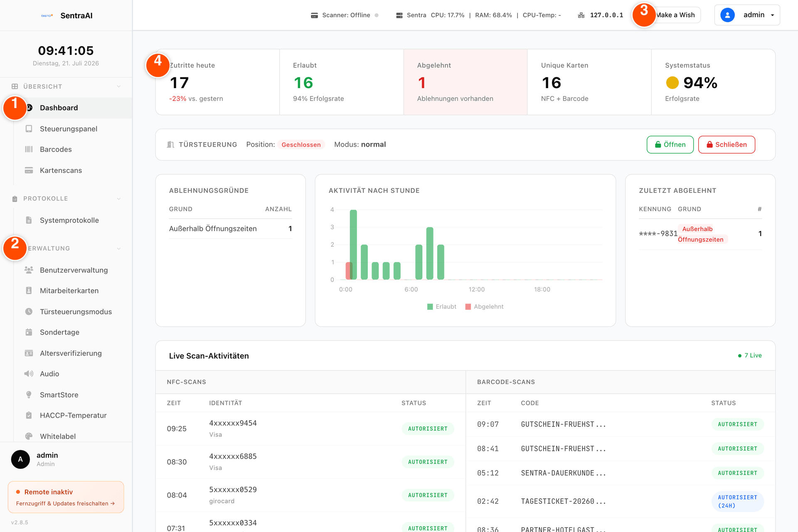Image resolution: width=798 pixels, height=532 pixels.
Task: Click the Kartenscans card icon
Action: click(x=29, y=170)
